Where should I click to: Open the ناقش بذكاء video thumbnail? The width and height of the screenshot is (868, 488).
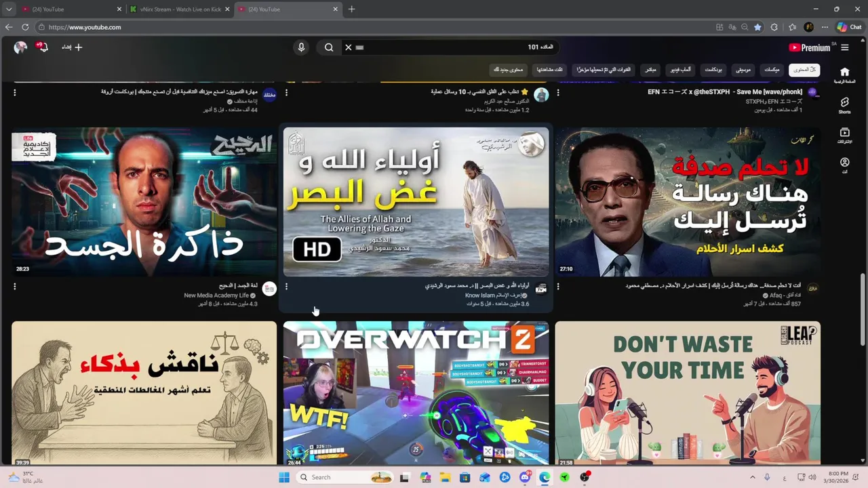tap(144, 393)
